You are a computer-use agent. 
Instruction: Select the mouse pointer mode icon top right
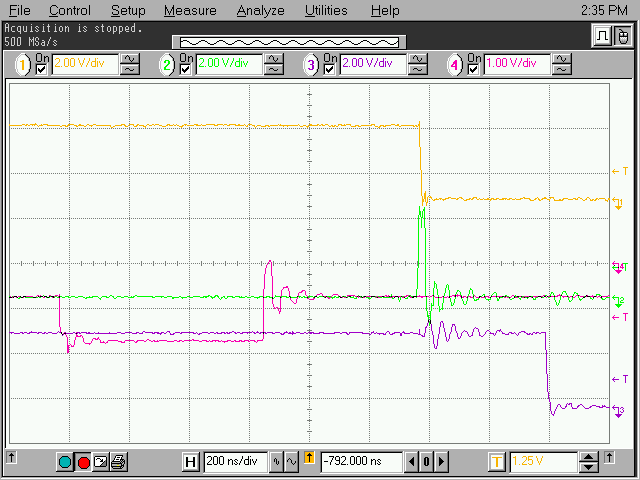pyautogui.click(x=622, y=36)
